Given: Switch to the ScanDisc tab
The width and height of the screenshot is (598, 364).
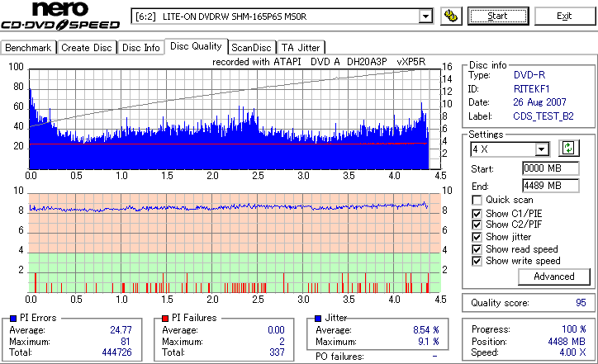Looking at the screenshot, I should (x=251, y=48).
